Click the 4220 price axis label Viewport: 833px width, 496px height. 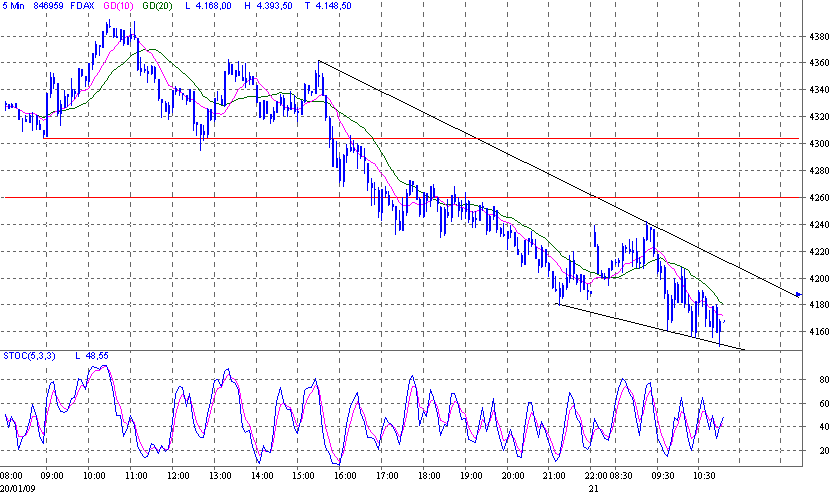(819, 252)
